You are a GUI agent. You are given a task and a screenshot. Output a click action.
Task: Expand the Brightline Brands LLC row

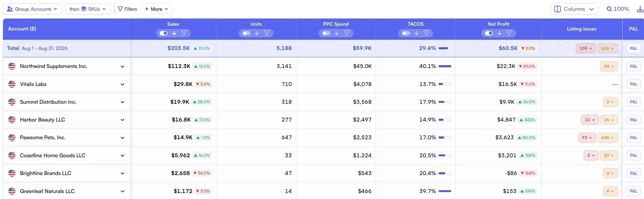[122, 173]
